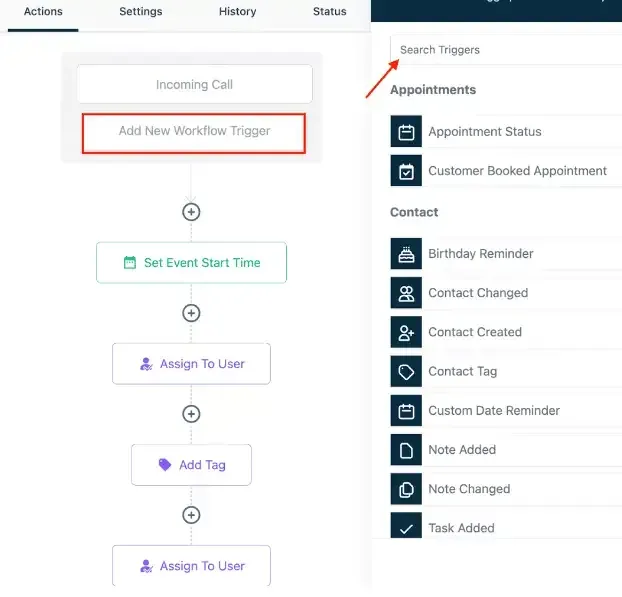This screenshot has width=622, height=597.
Task: Go to the Status tab
Action: pyautogui.click(x=330, y=12)
